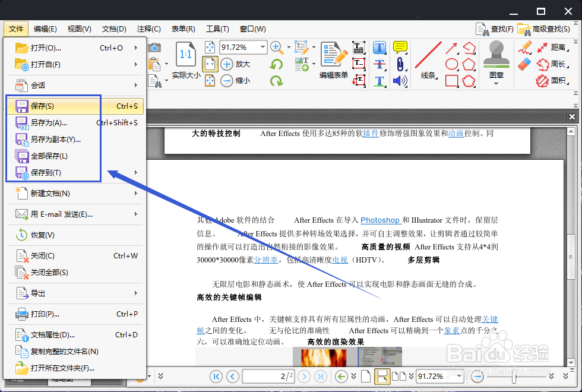
Task: Expand the Open (打开) submenu arrow
Action: [x=136, y=48]
